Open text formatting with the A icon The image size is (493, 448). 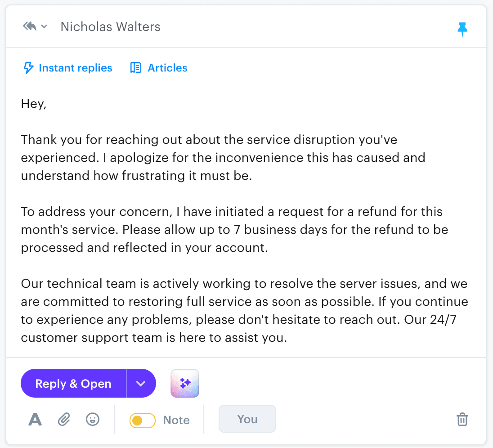[35, 419]
